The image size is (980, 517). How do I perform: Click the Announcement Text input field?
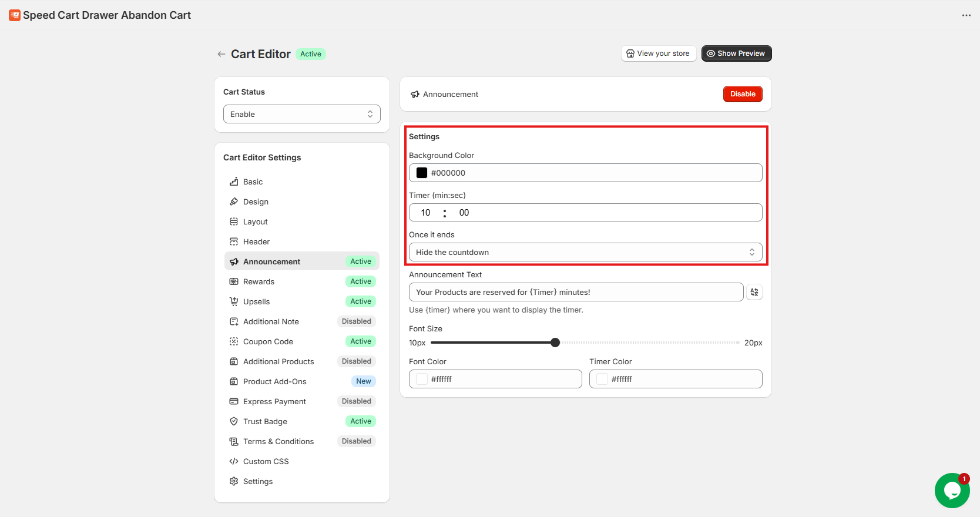pyautogui.click(x=576, y=292)
